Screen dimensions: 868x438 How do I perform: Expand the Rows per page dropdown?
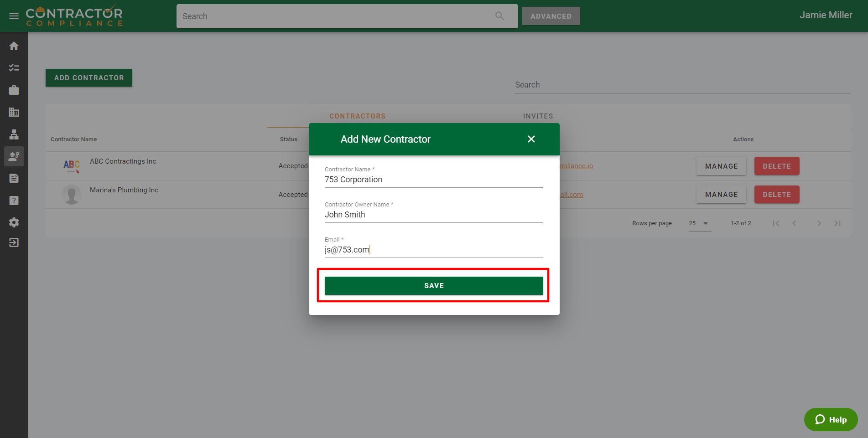(x=700, y=223)
